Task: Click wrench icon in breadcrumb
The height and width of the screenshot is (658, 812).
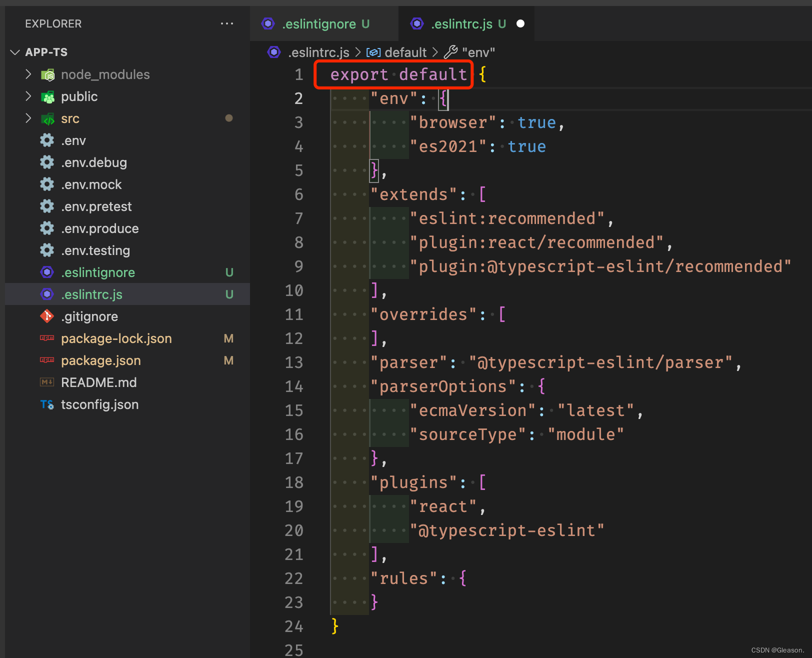Action: pyautogui.click(x=450, y=52)
